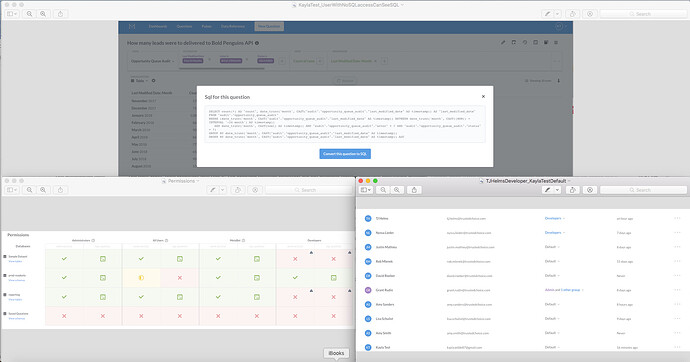
Task: Rotate the image in KaylaTest_UserWithNoSQLaccessCanSeeSQL window
Action: pos(573,14)
